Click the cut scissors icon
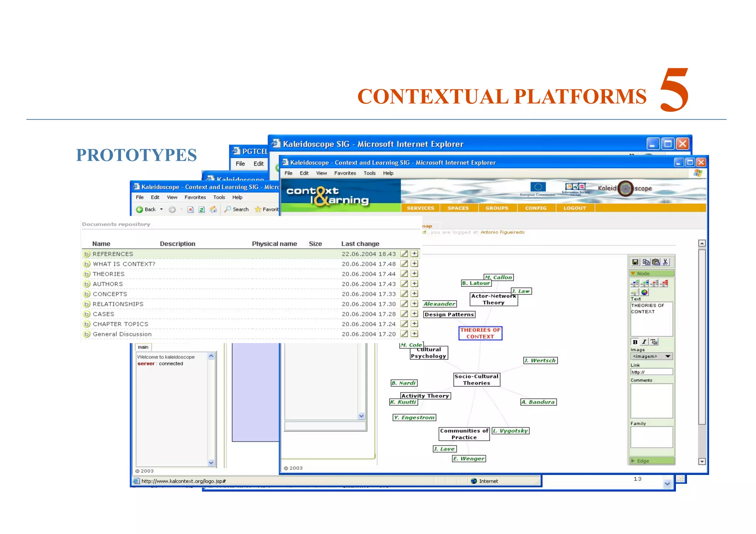Viewport: 756px width, 534px height. pyautogui.click(x=666, y=262)
